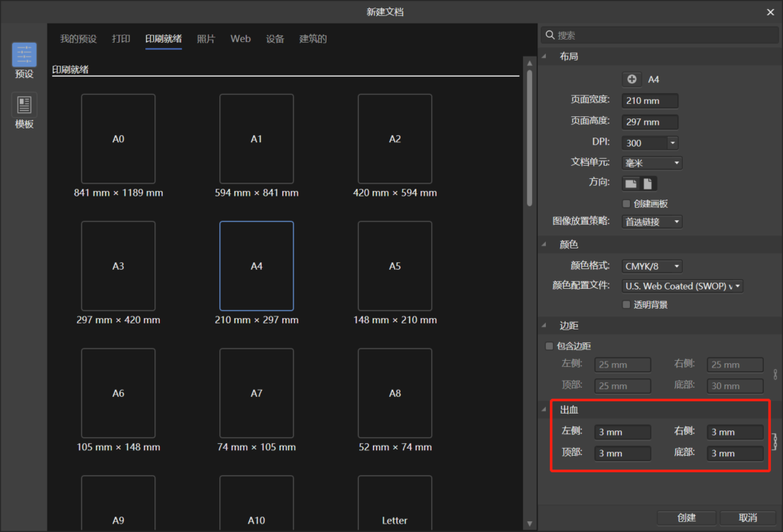Switch to the 我的预设 tab
Image resolution: width=783 pixels, height=532 pixels.
pyautogui.click(x=79, y=39)
